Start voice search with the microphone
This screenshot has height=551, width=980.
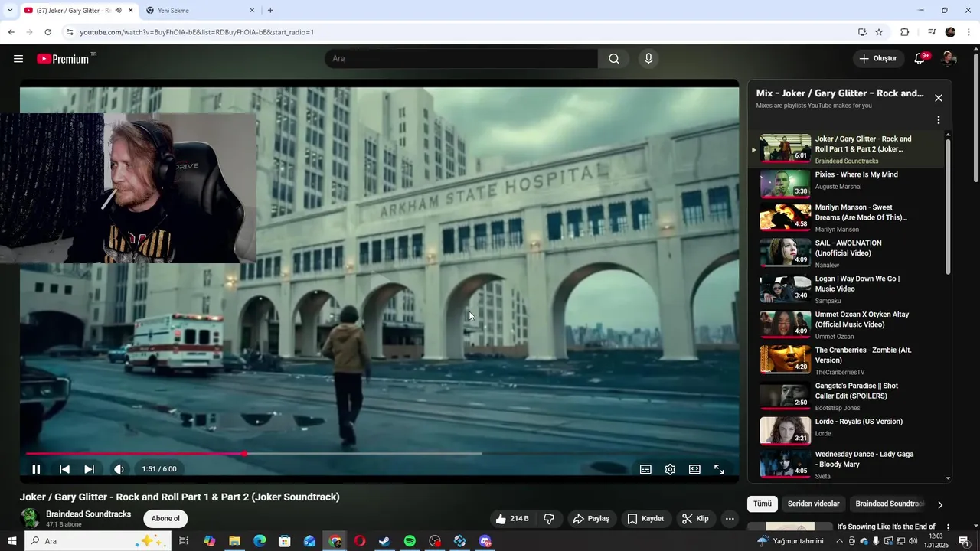coord(648,59)
